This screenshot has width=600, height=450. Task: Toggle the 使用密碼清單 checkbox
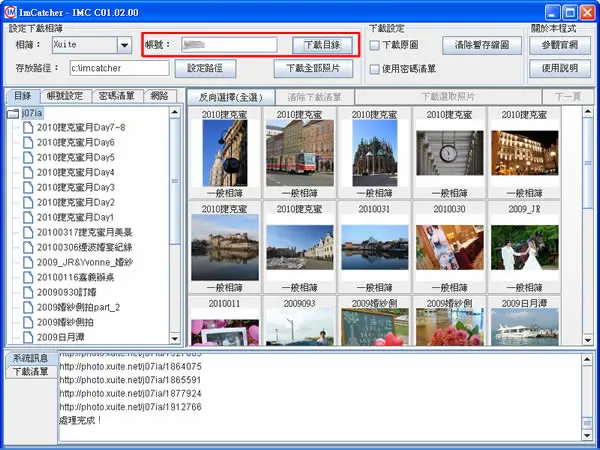[x=375, y=69]
